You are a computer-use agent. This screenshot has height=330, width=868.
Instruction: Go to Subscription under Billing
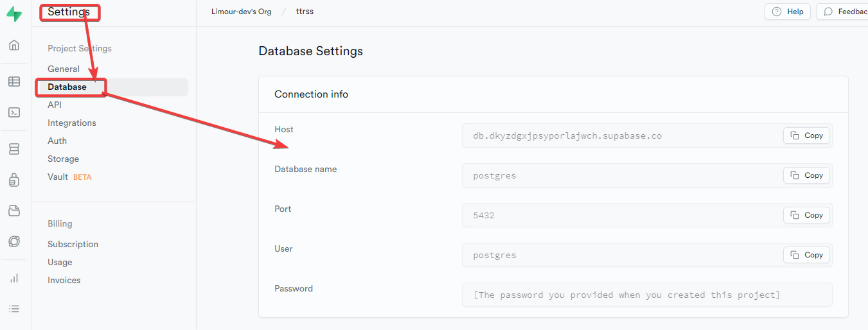(x=73, y=244)
